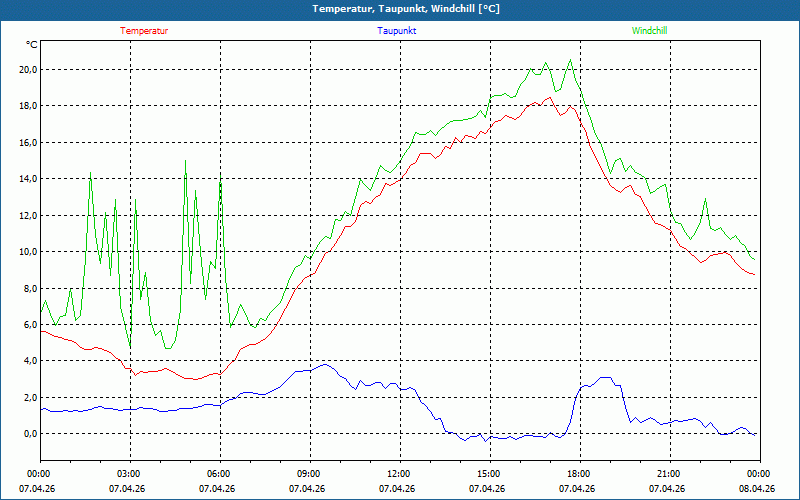Click the blue Taupunkt legend label
The width and height of the screenshot is (800, 500).
[396, 31]
